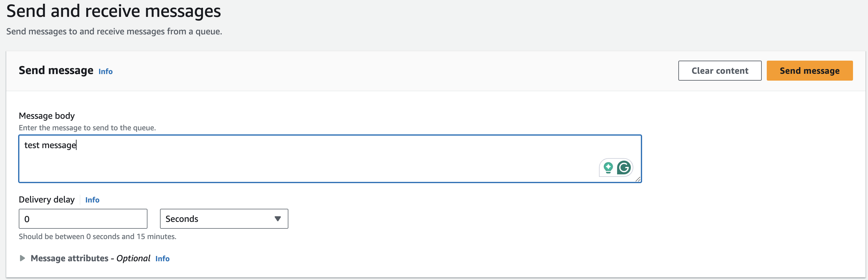The image size is (868, 280).
Task: Click the Clear content button
Action: (720, 71)
